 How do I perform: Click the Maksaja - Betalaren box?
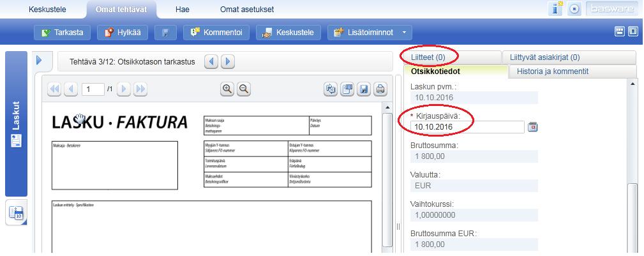click(x=115, y=165)
